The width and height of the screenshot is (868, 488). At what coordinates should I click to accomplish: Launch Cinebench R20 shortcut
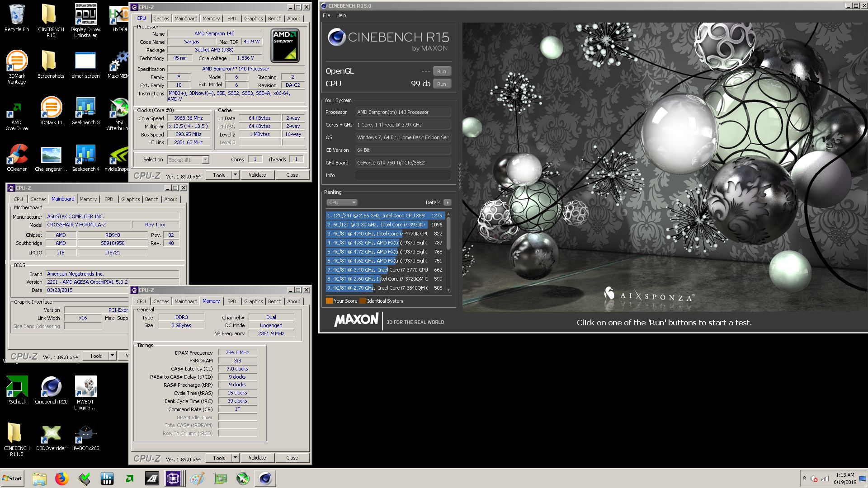point(51,390)
